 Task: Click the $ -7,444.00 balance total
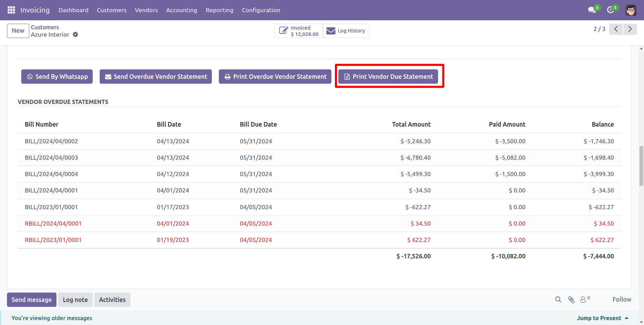click(x=599, y=256)
